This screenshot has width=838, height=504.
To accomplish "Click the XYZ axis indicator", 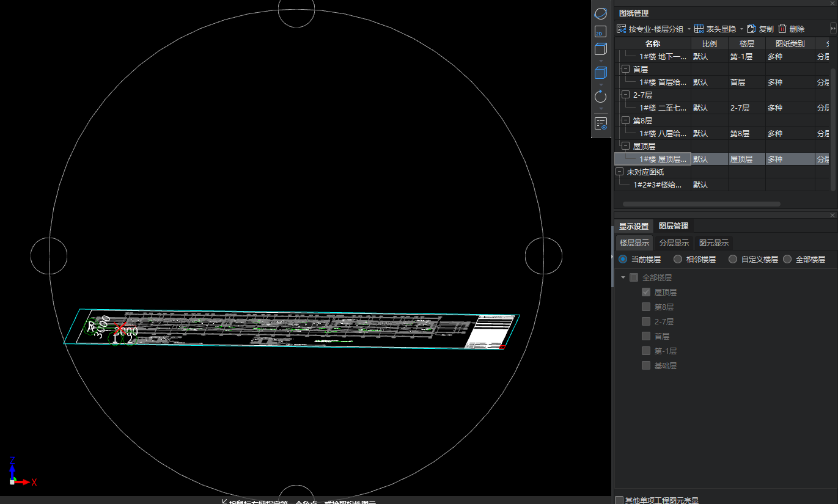I will pos(22,471).
